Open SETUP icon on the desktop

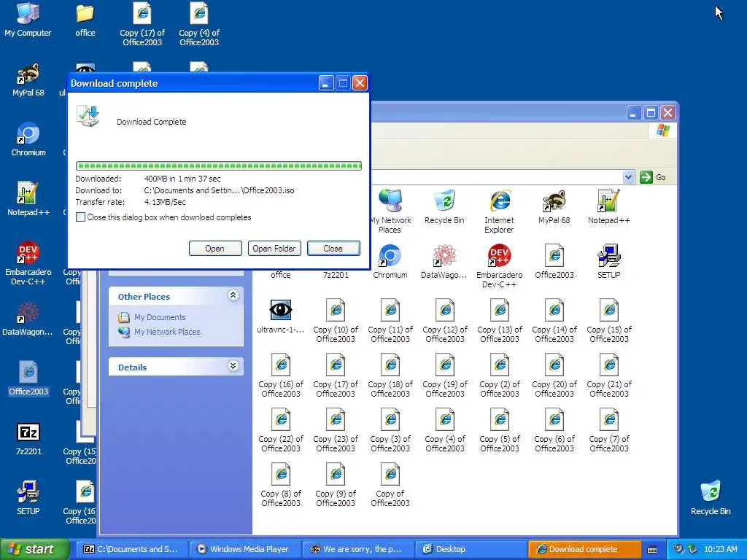28,497
